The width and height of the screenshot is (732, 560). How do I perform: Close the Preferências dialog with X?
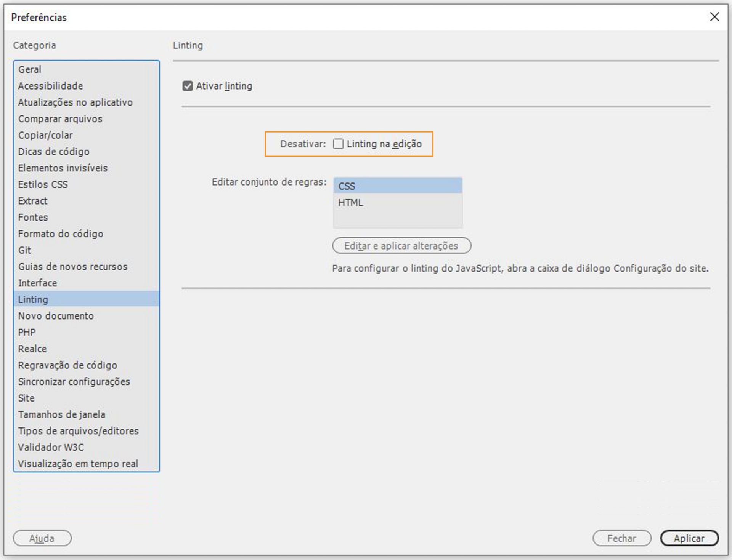click(x=714, y=17)
